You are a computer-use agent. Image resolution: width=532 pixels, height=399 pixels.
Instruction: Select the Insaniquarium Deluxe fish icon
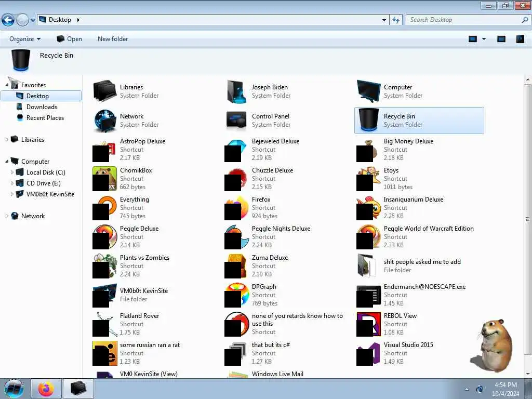coord(368,208)
